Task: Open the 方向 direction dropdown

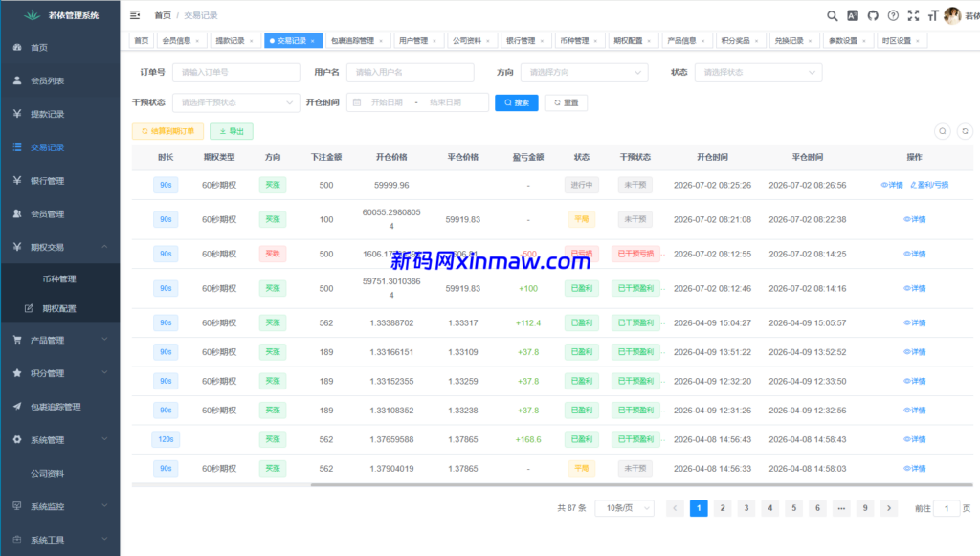Action: [x=585, y=73]
